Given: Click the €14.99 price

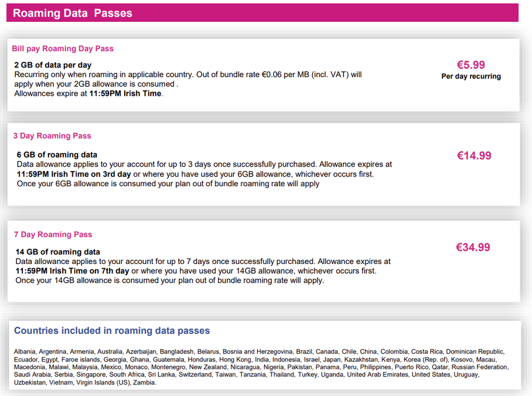Looking at the screenshot, I should pyautogui.click(x=474, y=155).
